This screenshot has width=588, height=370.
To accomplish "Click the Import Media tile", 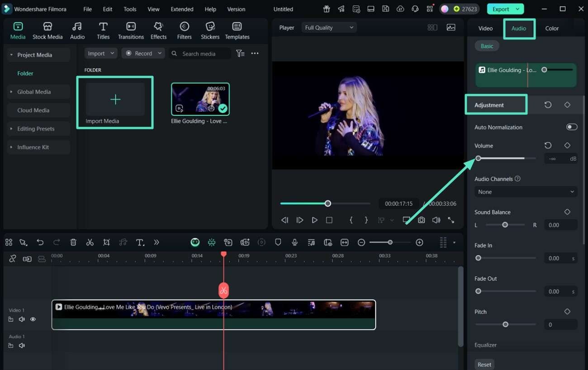I will pyautogui.click(x=115, y=103).
